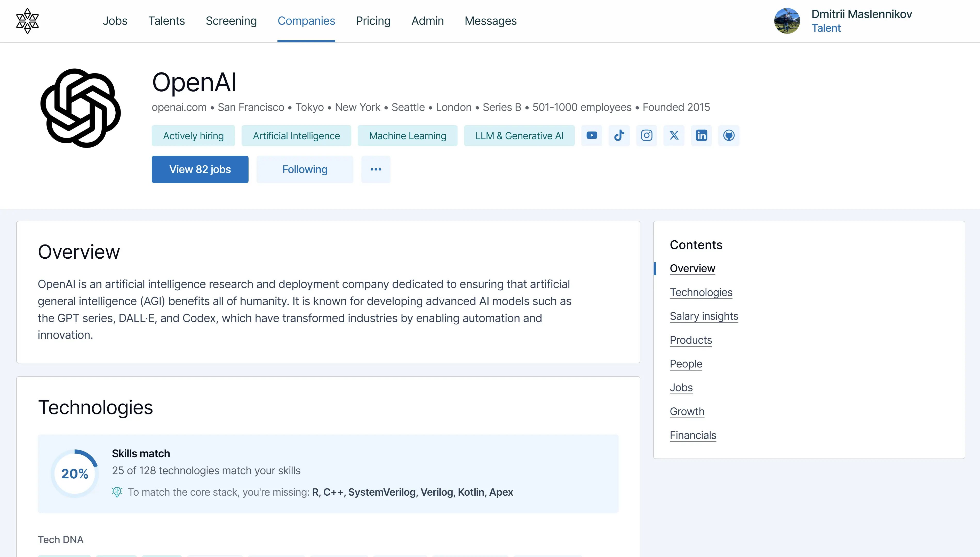Open OpenAI's YouTube channel icon
980x557 pixels.
coord(592,135)
